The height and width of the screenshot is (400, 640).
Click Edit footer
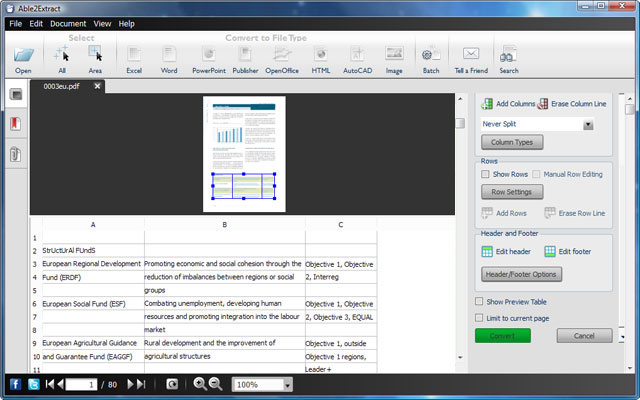pyautogui.click(x=568, y=251)
